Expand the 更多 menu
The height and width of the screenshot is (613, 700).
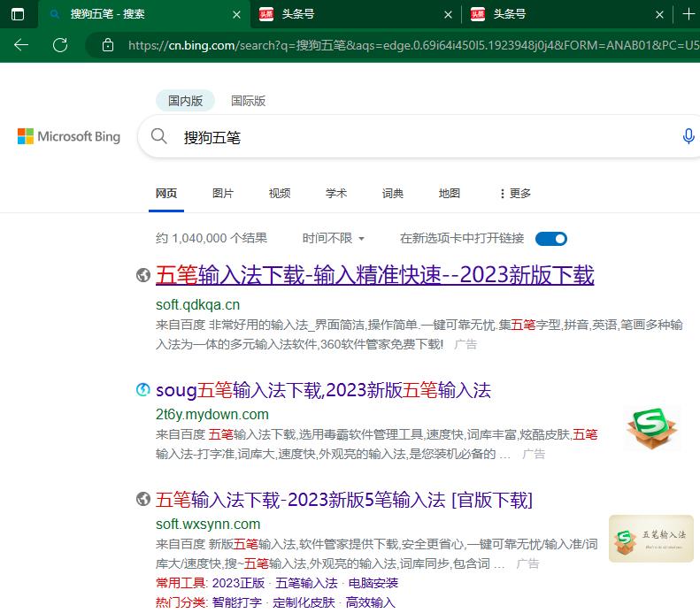coord(516,194)
